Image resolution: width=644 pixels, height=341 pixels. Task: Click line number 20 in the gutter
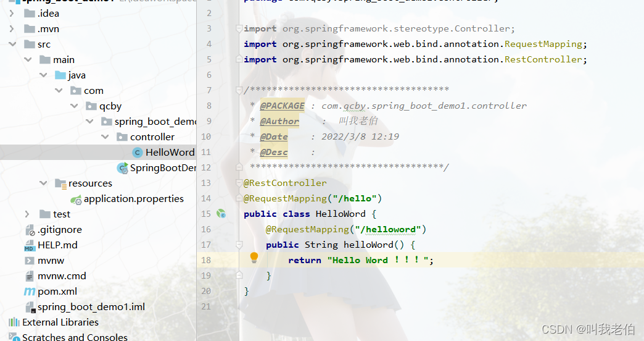[x=206, y=291]
